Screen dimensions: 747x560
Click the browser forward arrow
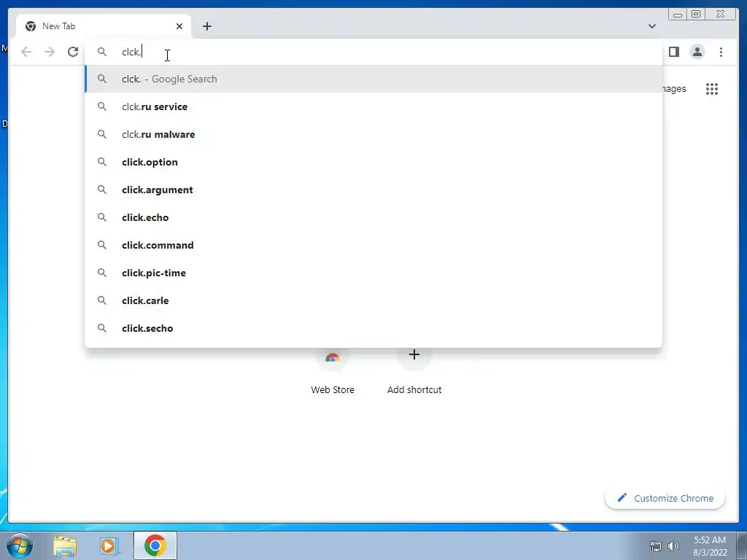[50, 52]
